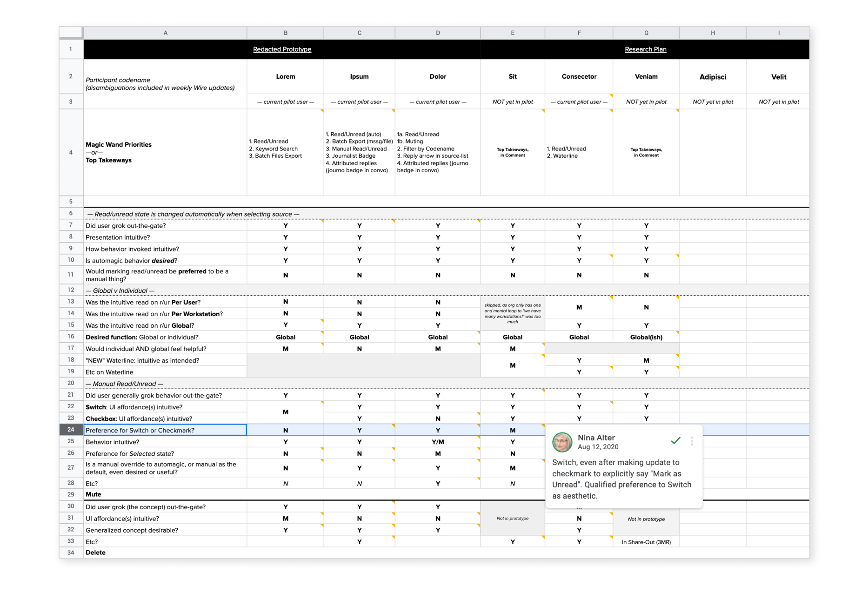The height and width of the screenshot is (594, 868).
Task: Select the column E header
Action: point(512,33)
